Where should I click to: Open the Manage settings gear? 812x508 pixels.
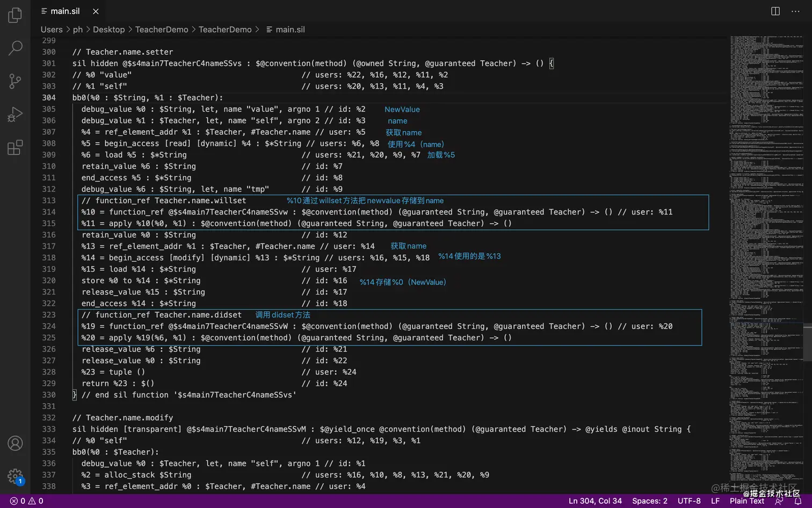15,476
